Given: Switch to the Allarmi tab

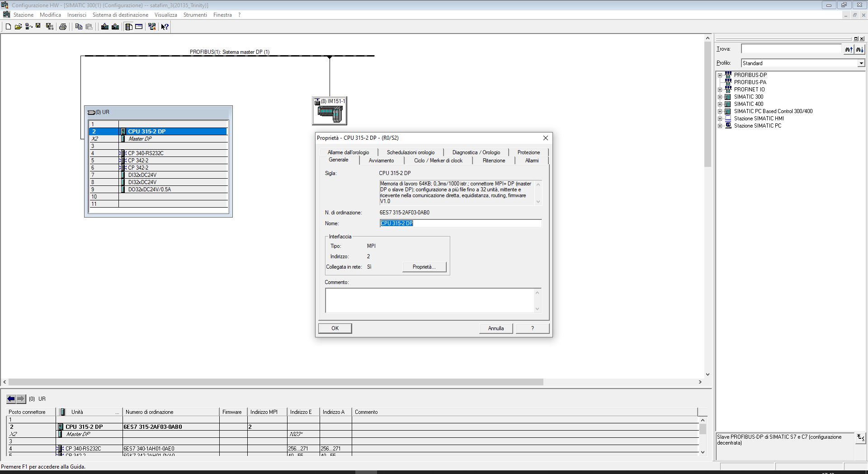Looking at the screenshot, I should point(532,161).
